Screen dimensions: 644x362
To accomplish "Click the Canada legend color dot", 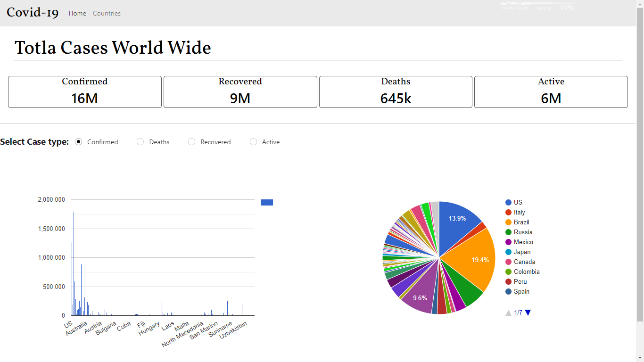I will point(508,262).
